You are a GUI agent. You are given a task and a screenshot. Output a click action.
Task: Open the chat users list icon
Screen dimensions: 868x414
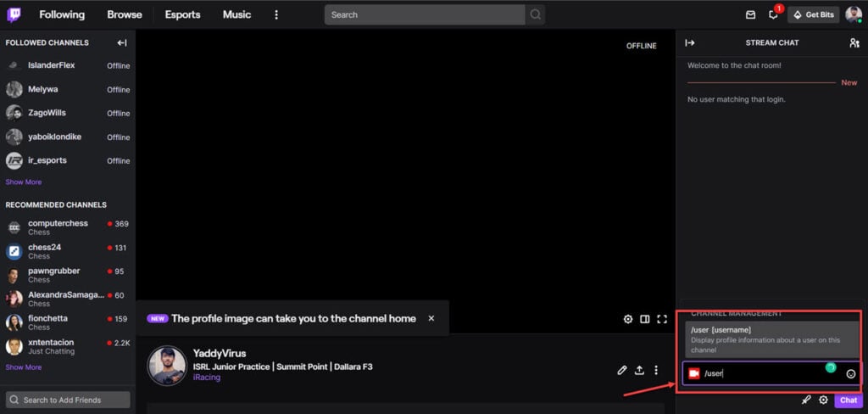(x=854, y=42)
